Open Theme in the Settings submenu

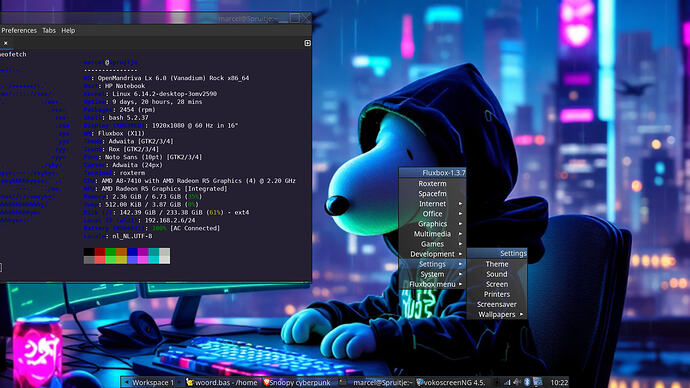point(497,264)
